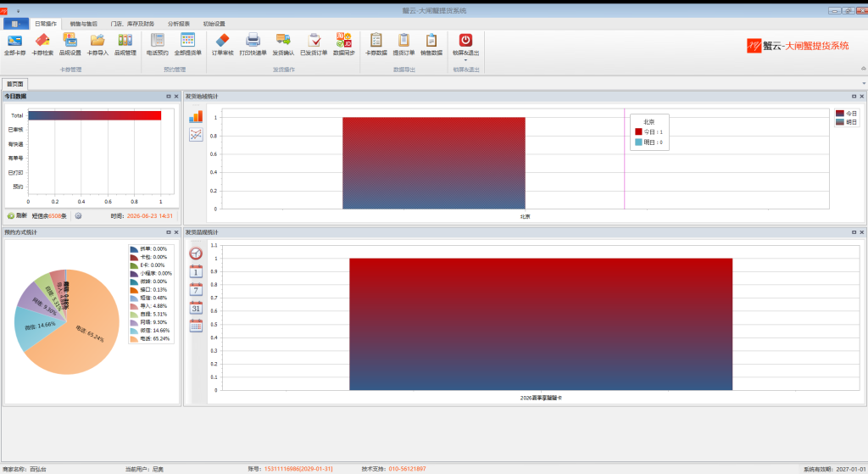Screen dimensions: 868x474
Task: Select the 日常操作 ribbon tab
Action: click(x=46, y=24)
